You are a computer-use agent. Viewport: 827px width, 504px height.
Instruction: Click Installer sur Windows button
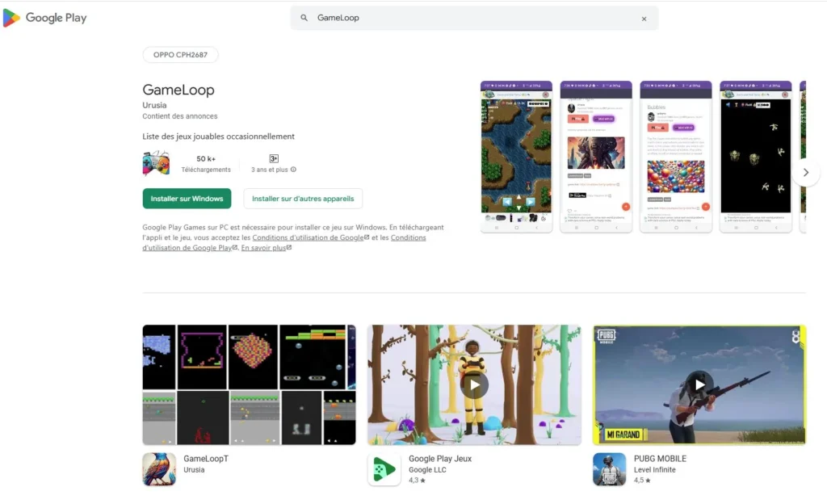[187, 199]
